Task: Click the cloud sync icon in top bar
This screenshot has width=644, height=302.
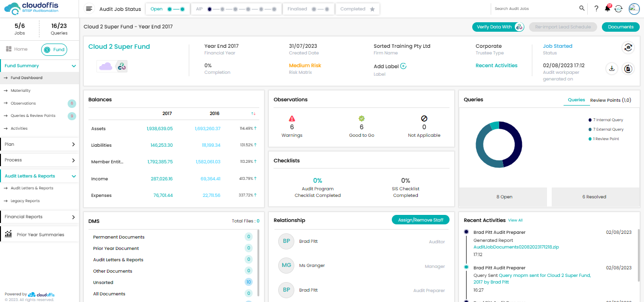Action: (618, 9)
